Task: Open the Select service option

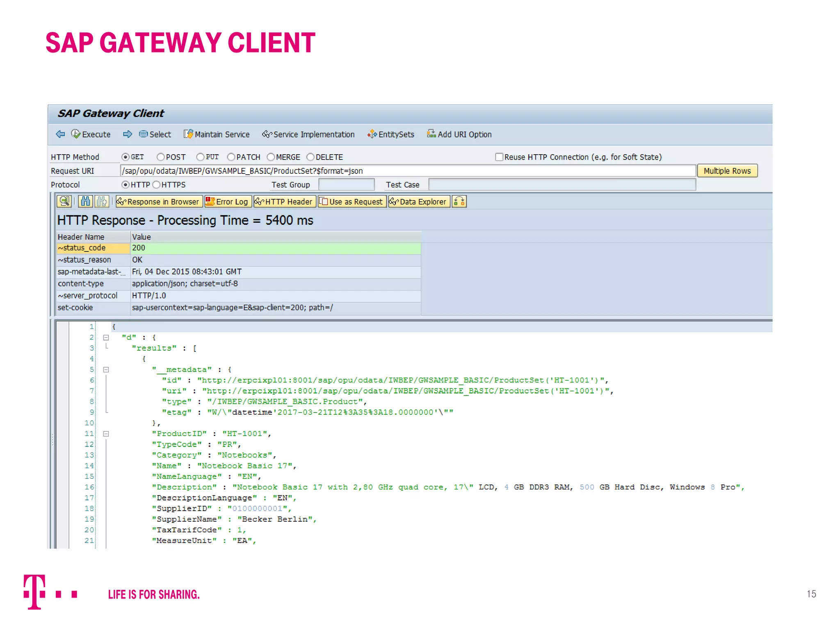Action: pos(155,134)
